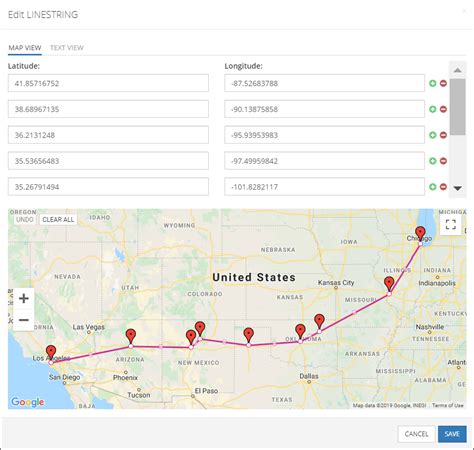Screen dimensions: 474x450
Task: Open the MAP VIEW tab
Action: pos(25,48)
